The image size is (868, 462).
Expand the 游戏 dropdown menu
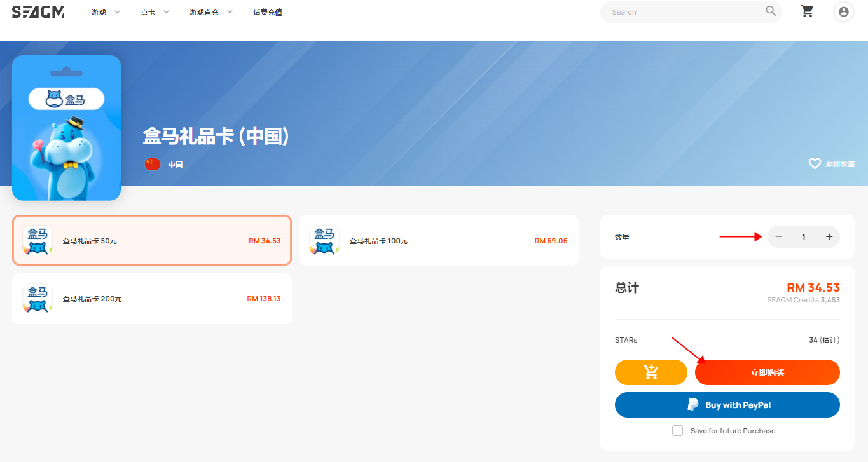click(x=106, y=12)
